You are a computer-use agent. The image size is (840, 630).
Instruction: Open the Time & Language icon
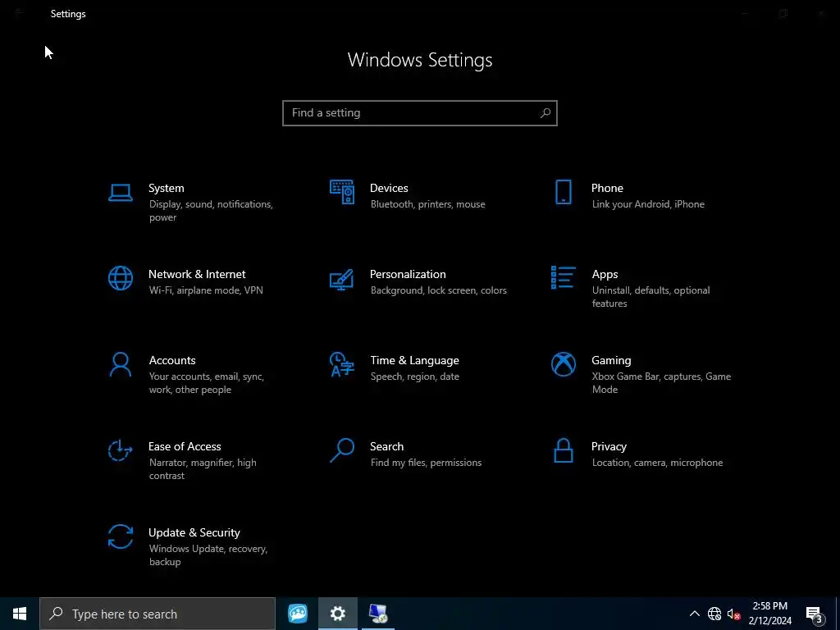tap(342, 364)
